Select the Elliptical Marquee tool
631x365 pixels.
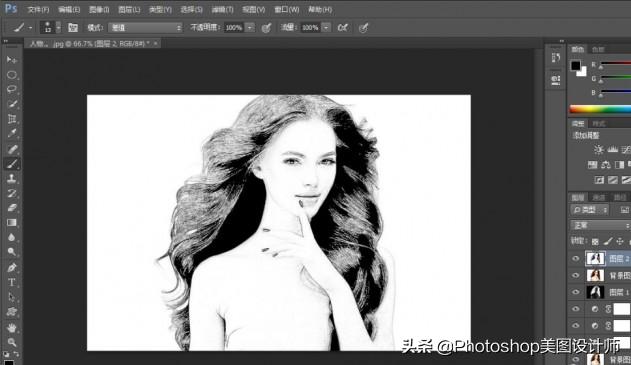[12, 75]
